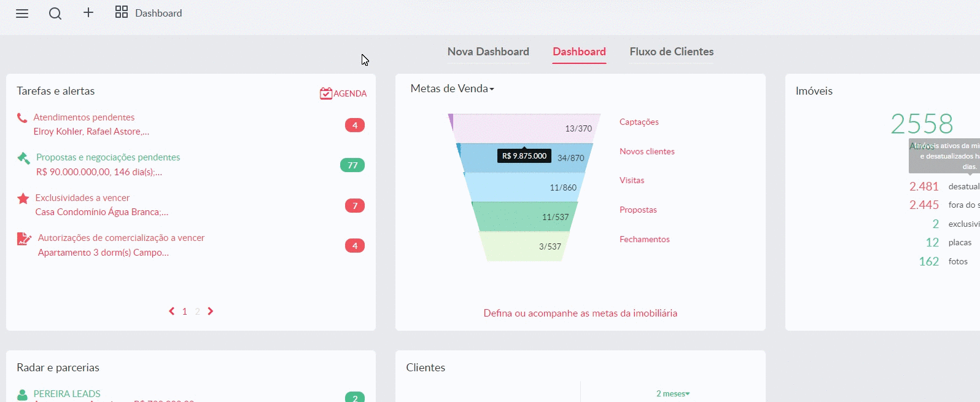The height and width of the screenshot is (402, 980).
Task: Select page 1 of tasks pagination
Action: (184, 312)
